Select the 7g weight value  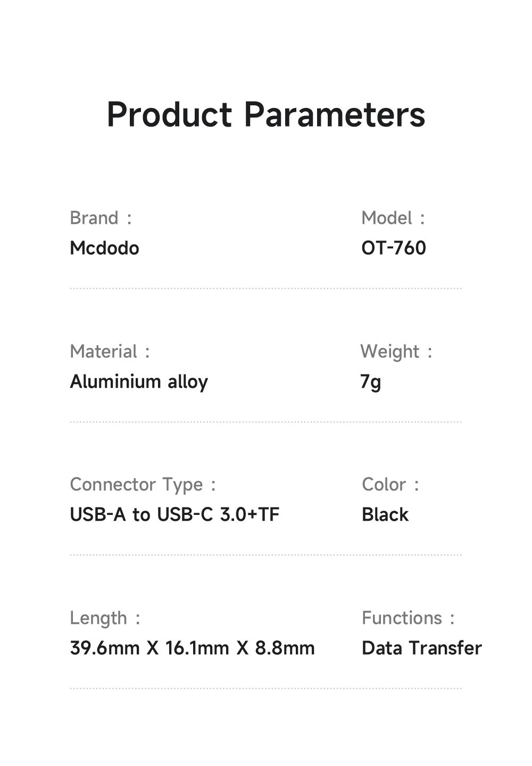coord(371,381)
